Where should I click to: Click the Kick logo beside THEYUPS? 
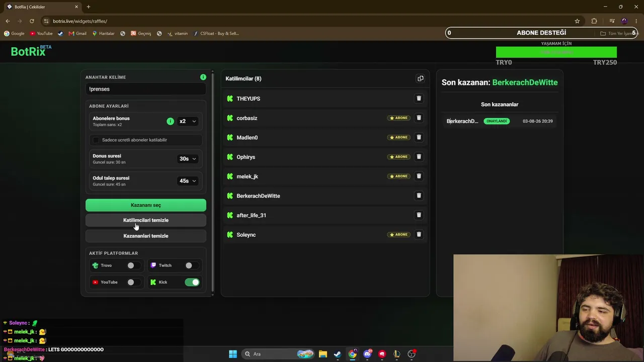(x=230, y=99)
